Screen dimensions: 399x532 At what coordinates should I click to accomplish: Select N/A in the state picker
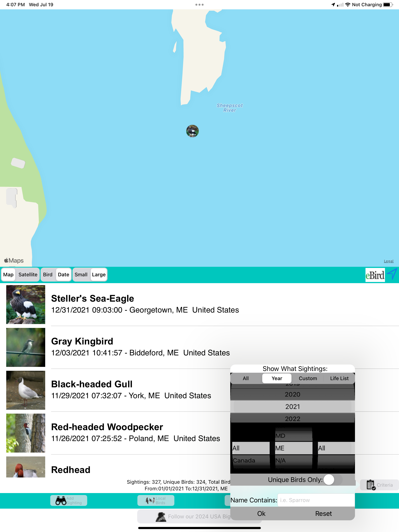pyautogui.click(x=294, y=460)
